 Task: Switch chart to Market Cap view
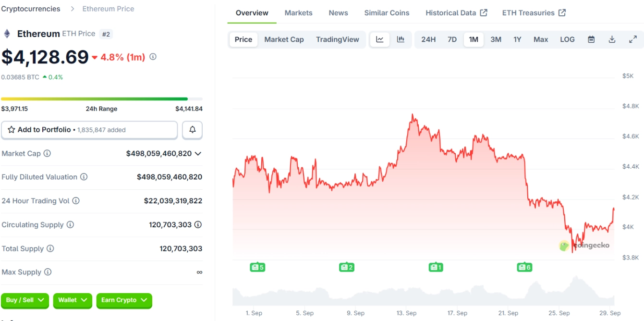click(284, 39)
